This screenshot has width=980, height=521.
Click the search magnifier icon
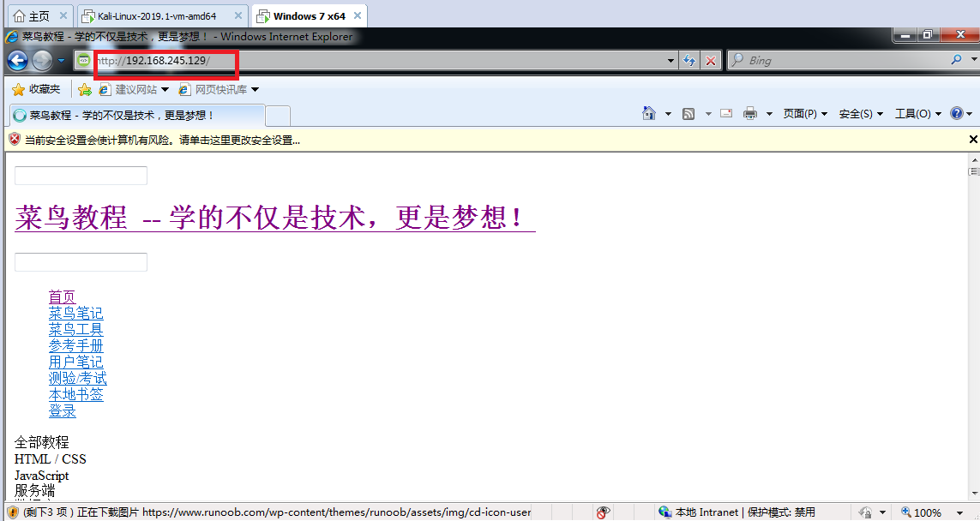[x=956, y=60]
